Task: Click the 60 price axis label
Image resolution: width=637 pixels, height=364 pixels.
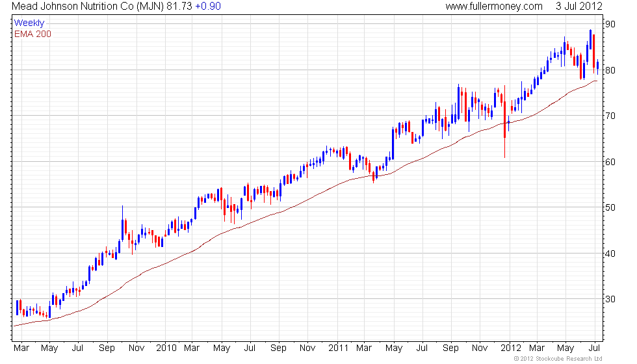Action: (x=610, y=162)
